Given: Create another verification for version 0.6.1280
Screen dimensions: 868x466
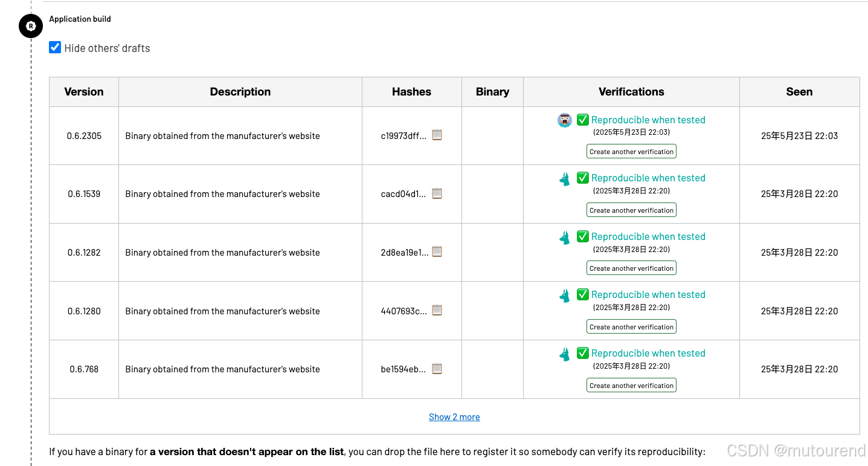Looking at the screenshot, I should (x=631, y=327).
